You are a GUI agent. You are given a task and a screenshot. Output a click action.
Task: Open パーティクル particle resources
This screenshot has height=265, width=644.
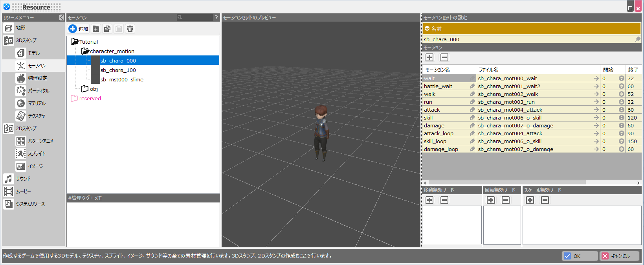[x=38, y=91]
